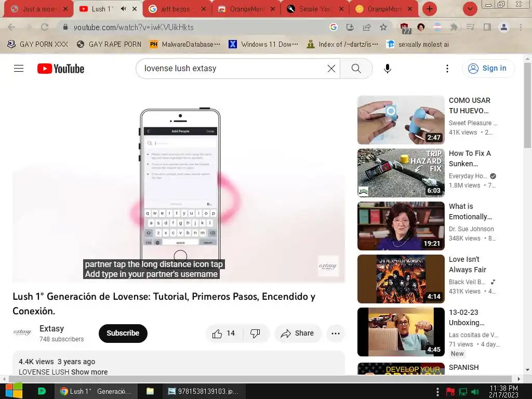Open the volume icon in system tray

[x=475, y=392]
